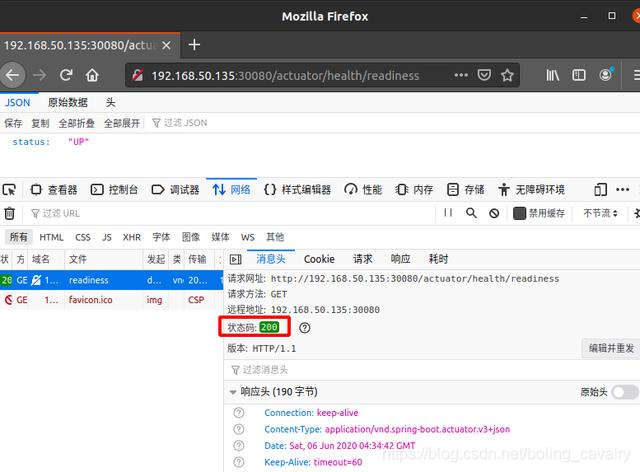Filter requests by XHR type
Viewport: 640px width, 472px height.
[132, 237]
